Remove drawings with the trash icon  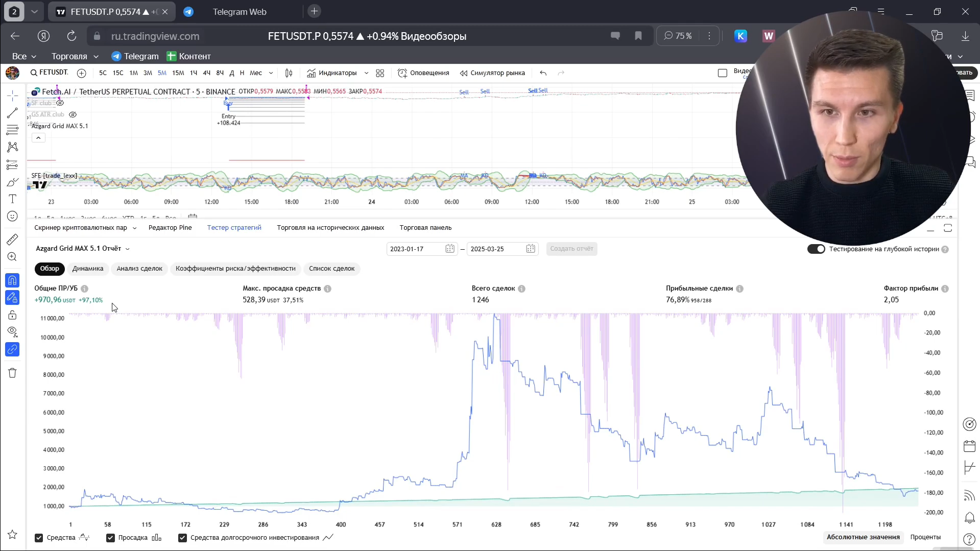pos(12,373)
